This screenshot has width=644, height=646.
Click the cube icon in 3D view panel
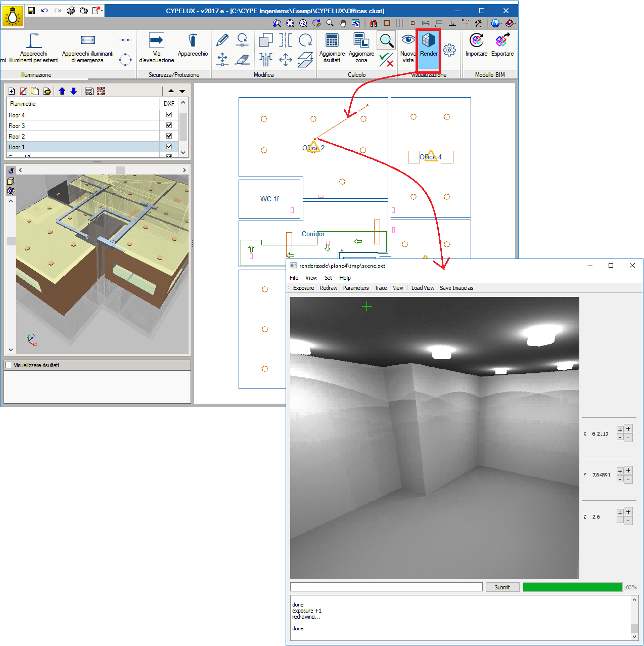11,181
